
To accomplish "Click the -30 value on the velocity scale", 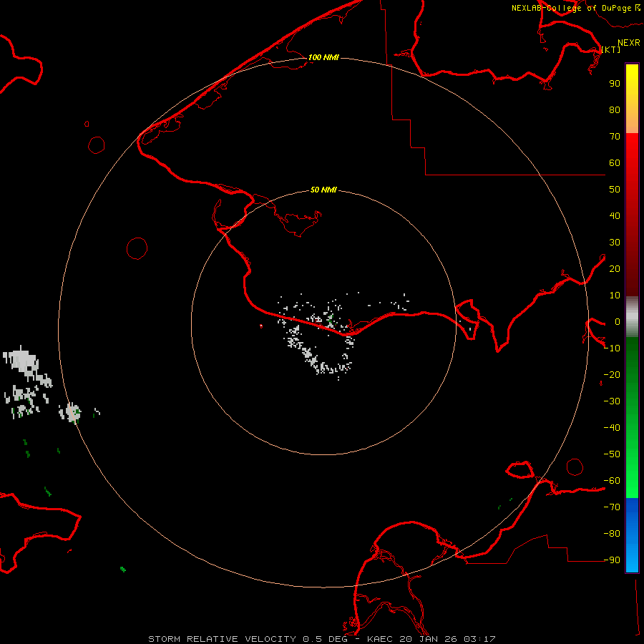I will point(612,401).
